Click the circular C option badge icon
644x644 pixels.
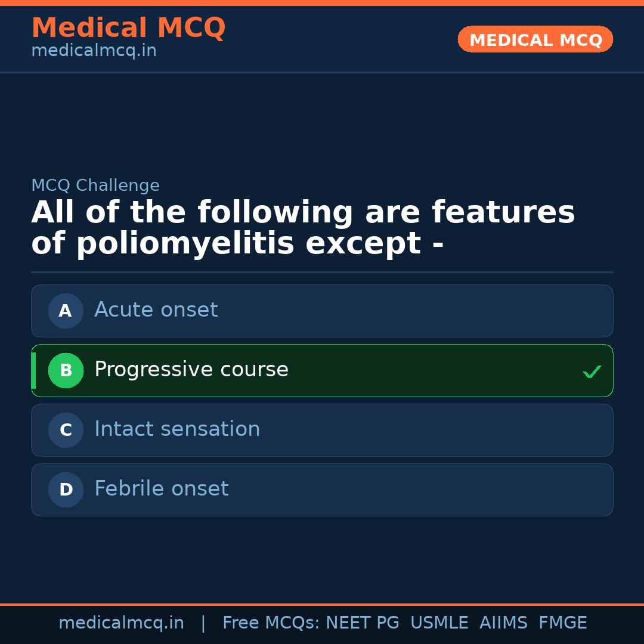coord(66,430)
